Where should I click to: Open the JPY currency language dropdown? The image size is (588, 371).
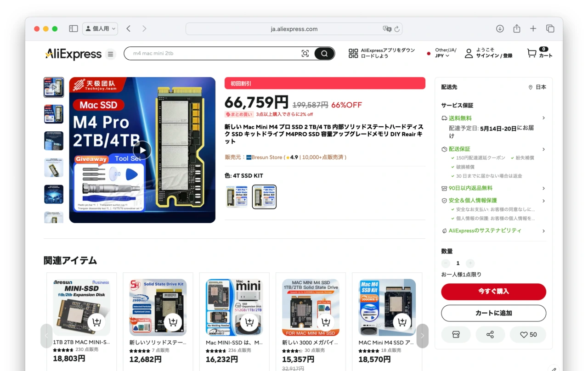point(442,56)
